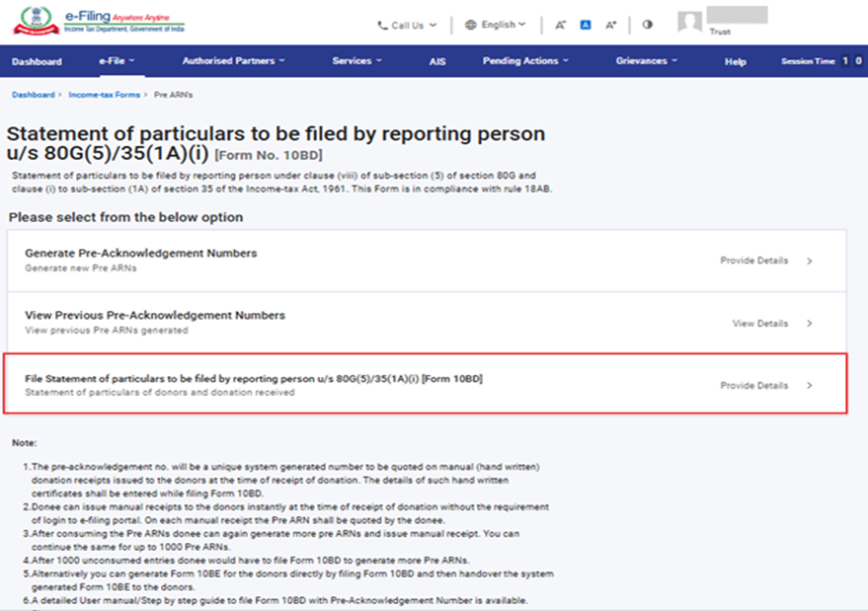This screenshot has height=611, width=868.
Task: Open the Services menu
Action: click(x=356, y=61)
